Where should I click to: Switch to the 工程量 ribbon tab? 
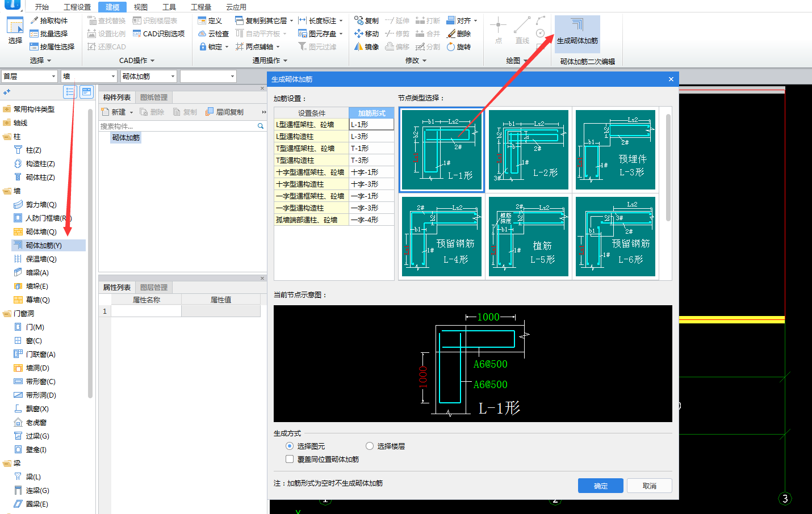[201, 7]
